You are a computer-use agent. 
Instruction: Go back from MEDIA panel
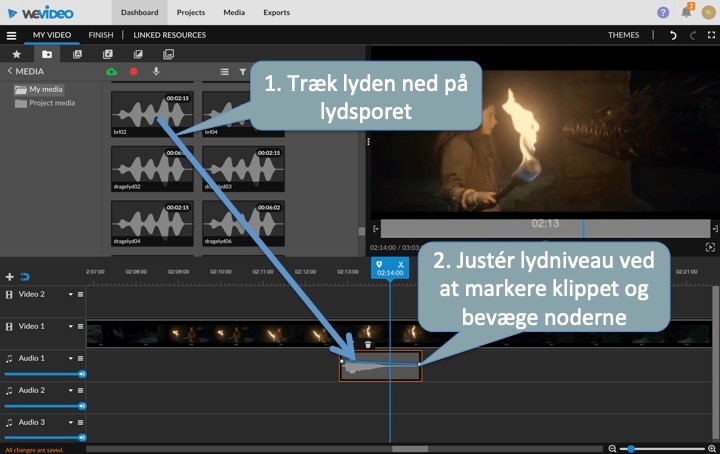10,71
